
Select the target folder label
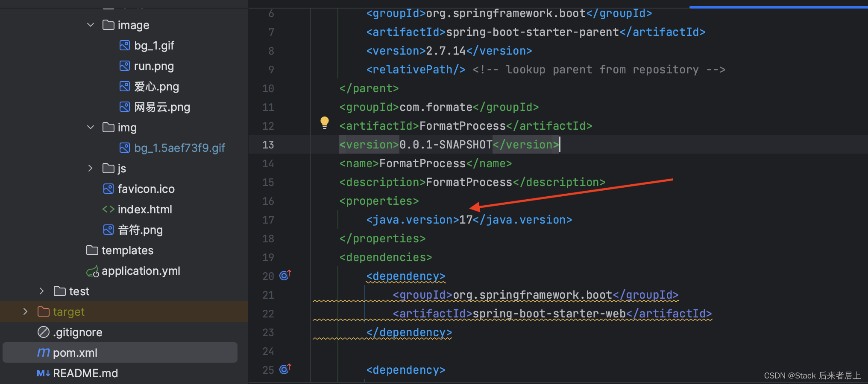click(69, 312)
